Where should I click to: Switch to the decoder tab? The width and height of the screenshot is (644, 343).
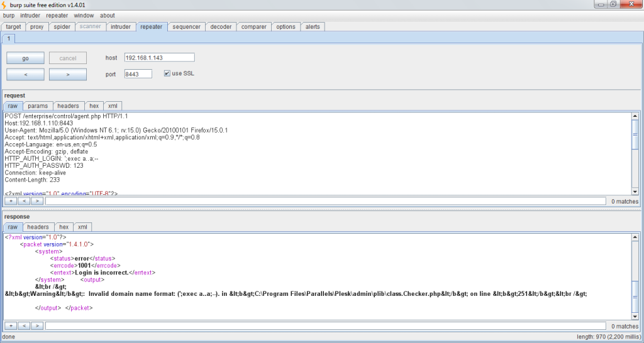pos(221,26)
